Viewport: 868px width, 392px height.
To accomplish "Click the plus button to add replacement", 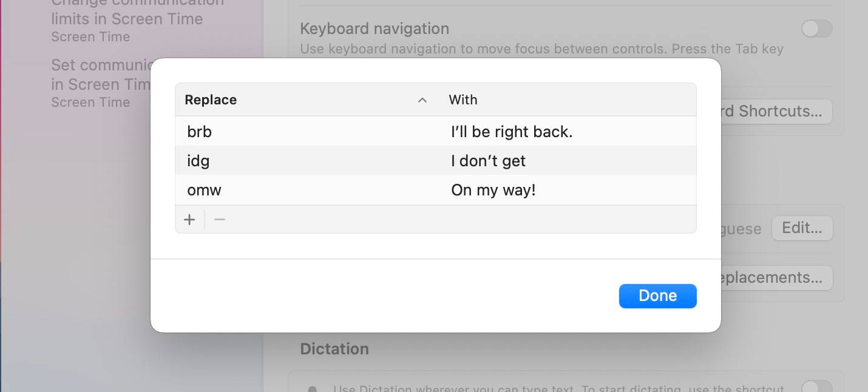I will coord(190,220).
